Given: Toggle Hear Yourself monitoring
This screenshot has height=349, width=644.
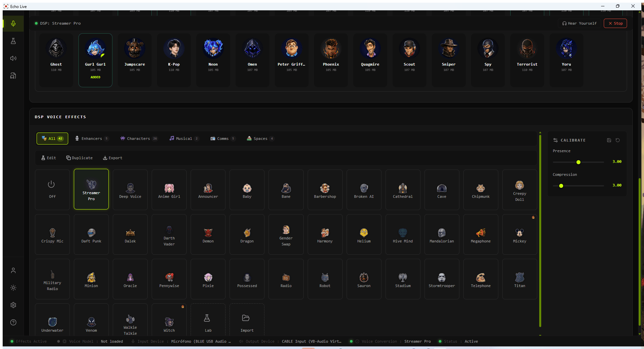Looking at the screenshot, I should (x=579, y=23).
